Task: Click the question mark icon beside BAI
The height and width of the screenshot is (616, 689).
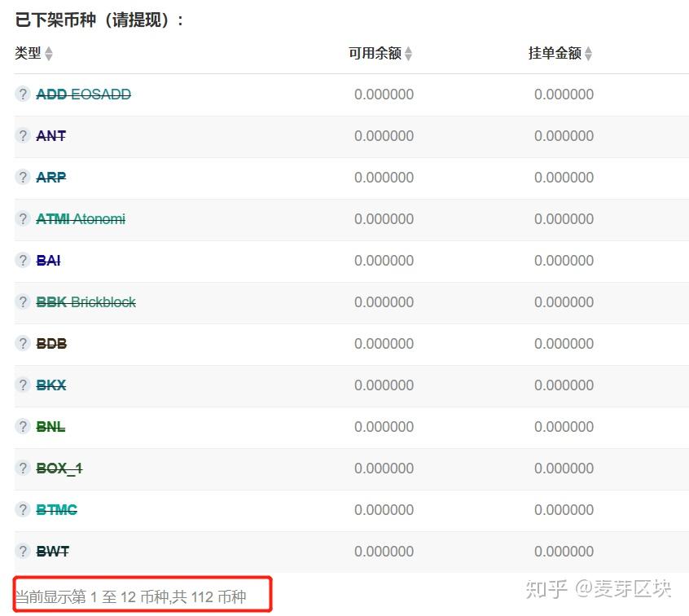Action: (23, 261)
